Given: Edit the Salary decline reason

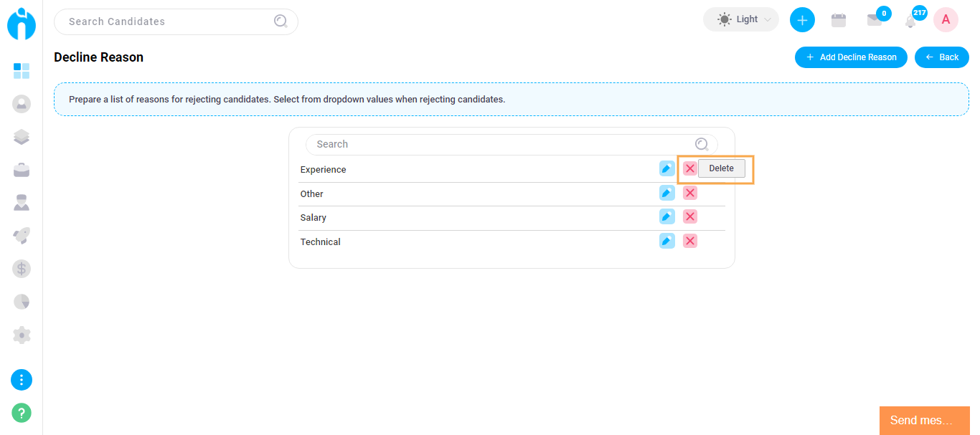Looking at the screenshot, I should (666, 216).
